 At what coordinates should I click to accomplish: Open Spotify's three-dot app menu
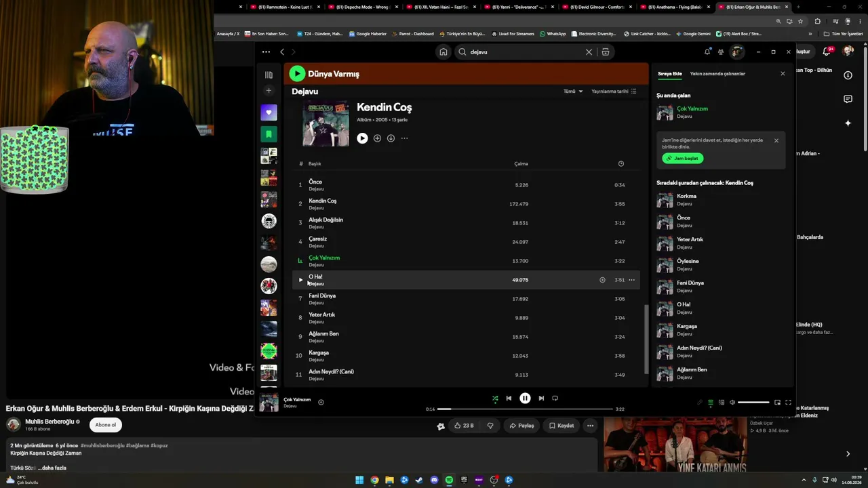pos(266,52)
